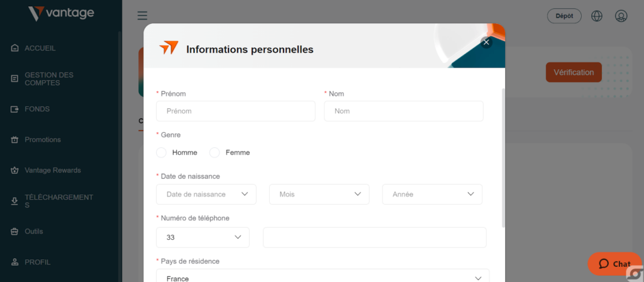Screen dimensions: 644x282
Task: Click the Promotions gift icon
Action: (x=15, y=140)
